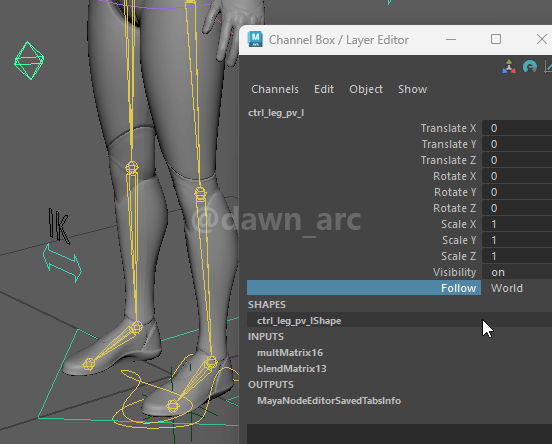The width and height of the screenshot is (552, 444).
Task: Select the IK text control in viewport
Action: [x=59, y=226]
